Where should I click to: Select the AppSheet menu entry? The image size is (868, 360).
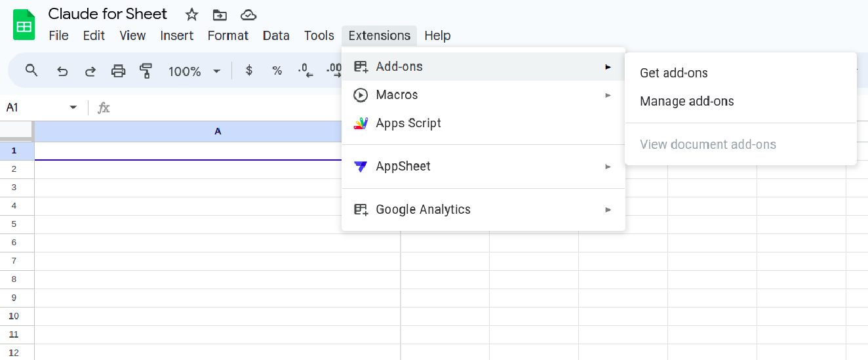click(x=483, y=167)
